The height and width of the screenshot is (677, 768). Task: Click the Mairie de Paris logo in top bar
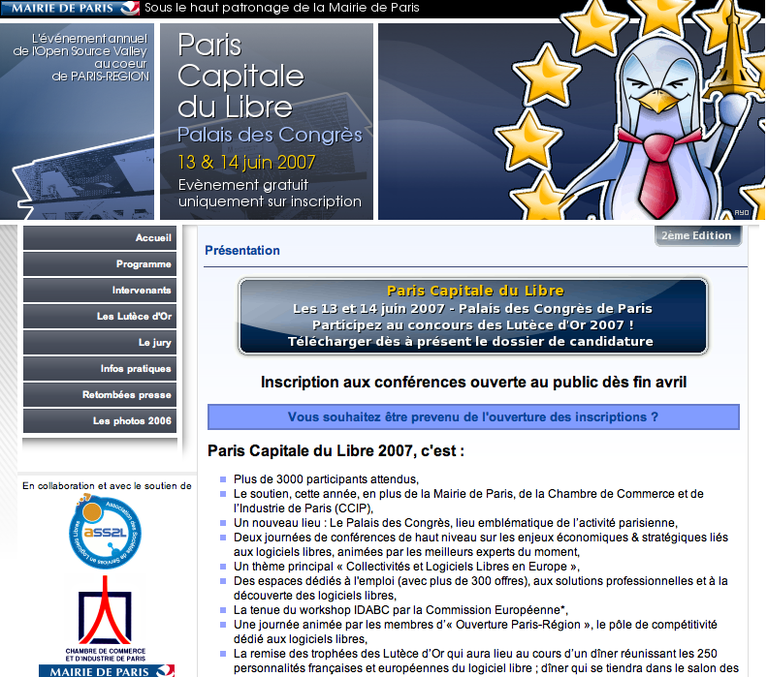point(70,8)
